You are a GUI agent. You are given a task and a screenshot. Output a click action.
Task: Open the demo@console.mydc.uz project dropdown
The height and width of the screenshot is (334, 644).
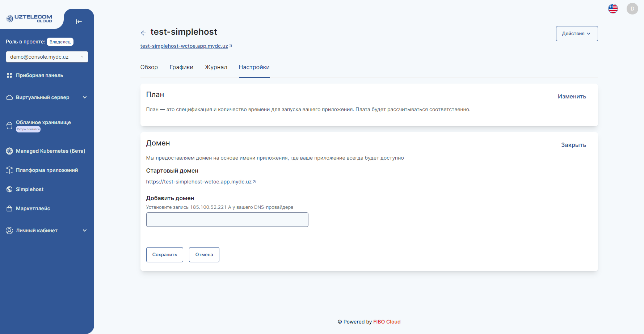(47, 56)
